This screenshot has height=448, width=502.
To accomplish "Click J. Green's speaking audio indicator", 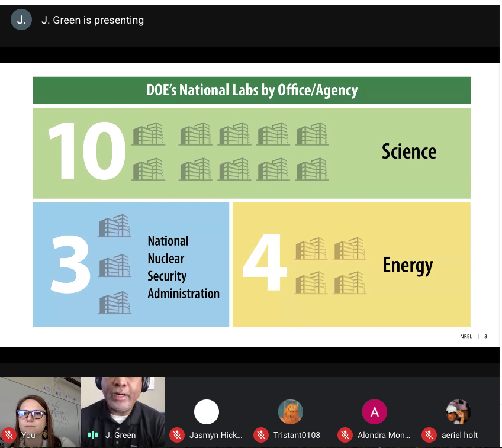I will [93, 435].
